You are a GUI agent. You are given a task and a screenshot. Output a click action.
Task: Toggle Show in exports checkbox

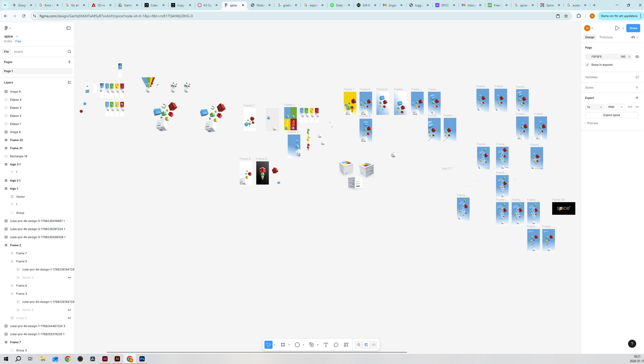point(587,65)
